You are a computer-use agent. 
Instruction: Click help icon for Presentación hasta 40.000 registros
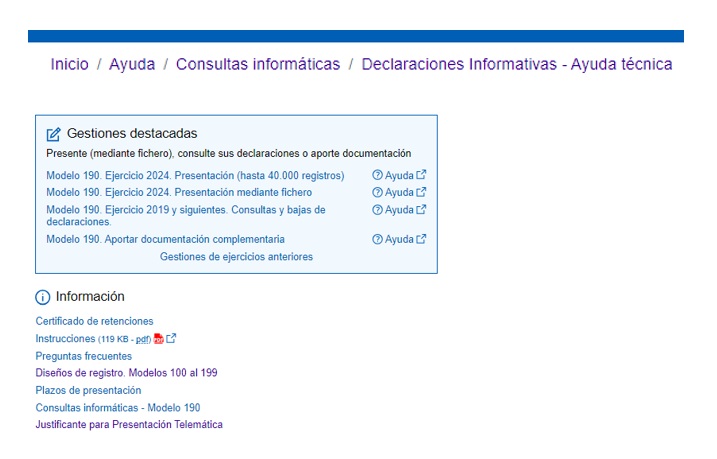pos(377,176)
